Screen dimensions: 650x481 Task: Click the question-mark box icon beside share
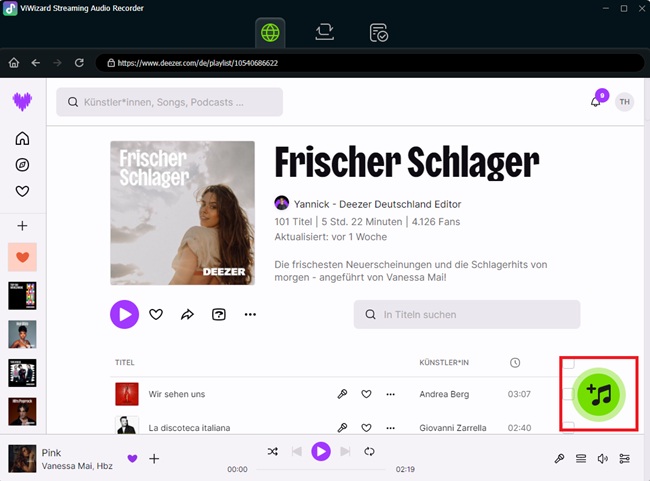(219, 314)
